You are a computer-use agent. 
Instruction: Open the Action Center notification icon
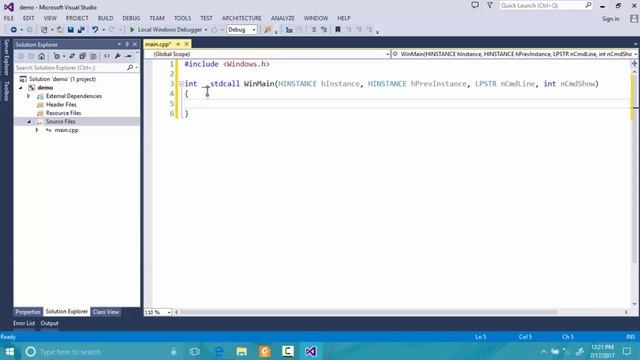627,351
